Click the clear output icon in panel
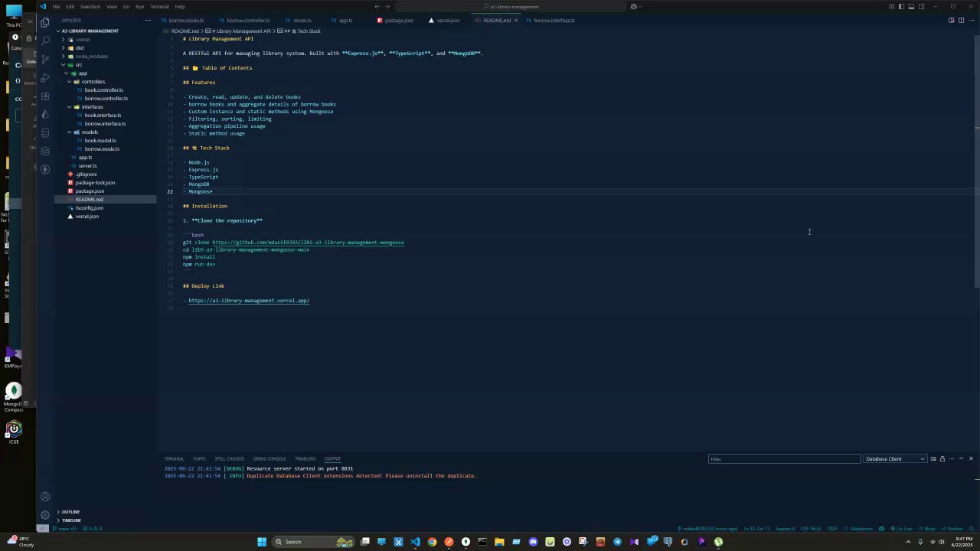 pyautogui.click(x=933, y=459)
